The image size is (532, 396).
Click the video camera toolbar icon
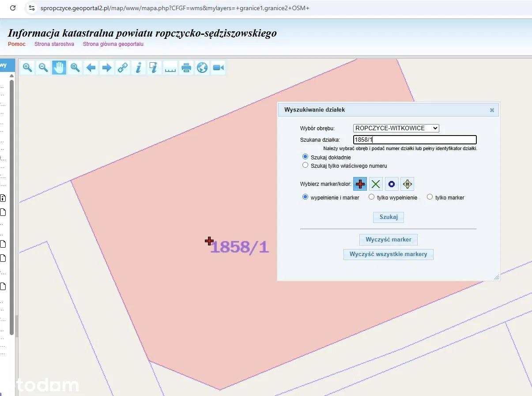[218, 68]
